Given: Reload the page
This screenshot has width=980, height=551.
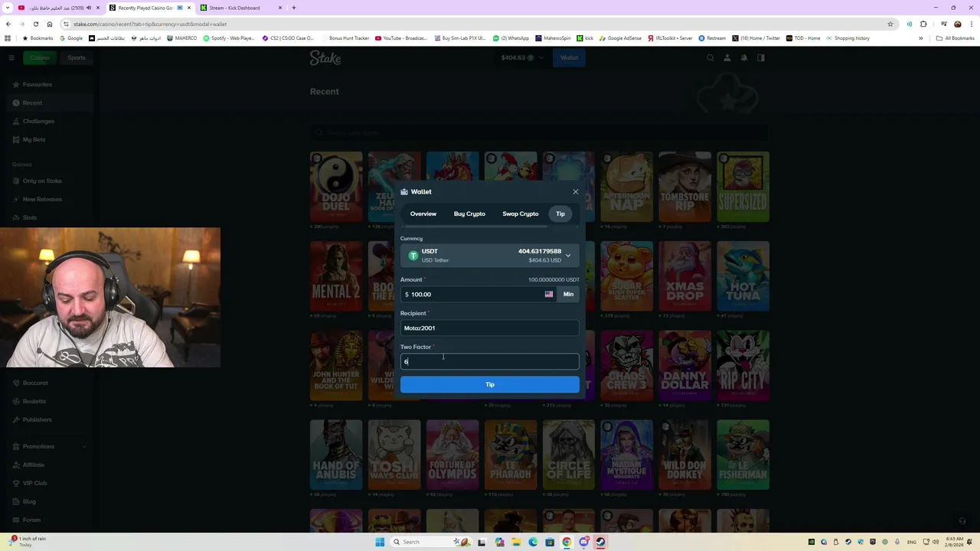Looking at the screenshot, I should pos(36,24).
